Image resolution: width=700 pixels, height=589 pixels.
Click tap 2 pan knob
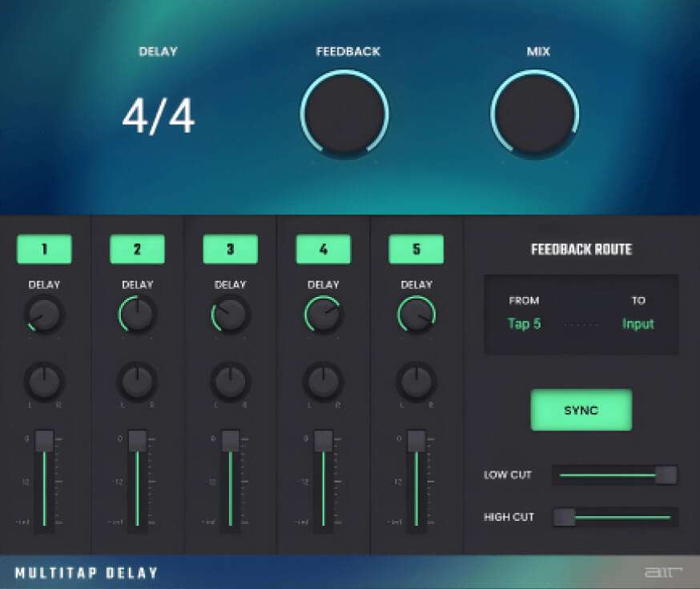click(137, 380)
